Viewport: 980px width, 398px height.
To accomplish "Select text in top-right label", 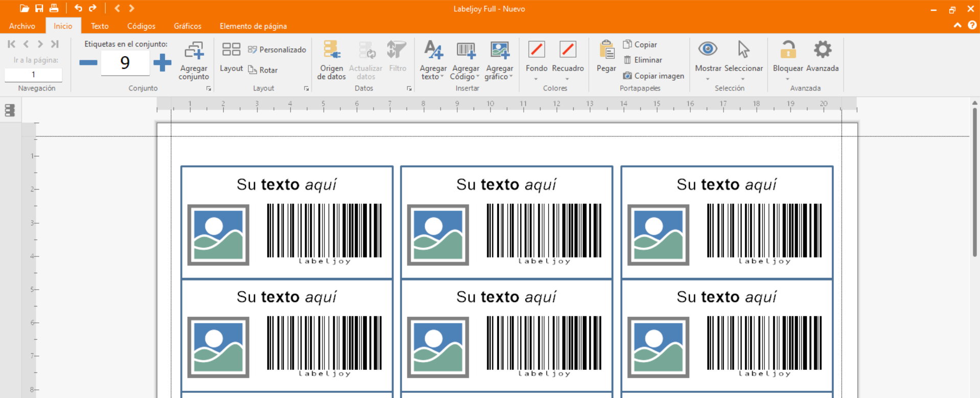I will [727, 184].
